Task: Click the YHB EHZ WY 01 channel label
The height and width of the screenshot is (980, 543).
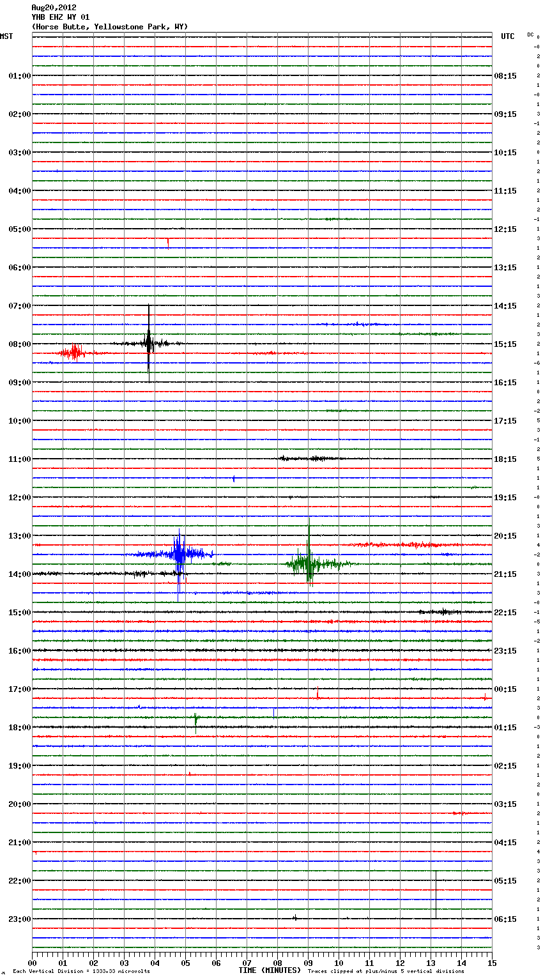Action: pyautogui.click(x=61, y=17)
